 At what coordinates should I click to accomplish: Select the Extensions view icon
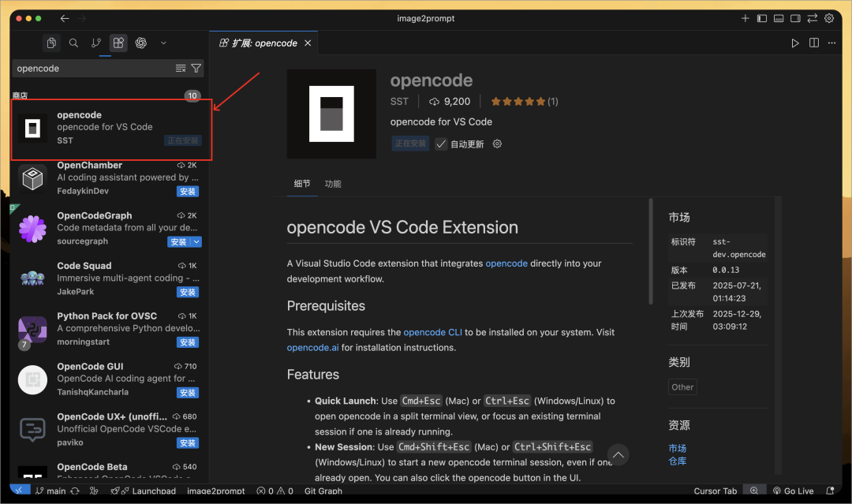[118, 43]
